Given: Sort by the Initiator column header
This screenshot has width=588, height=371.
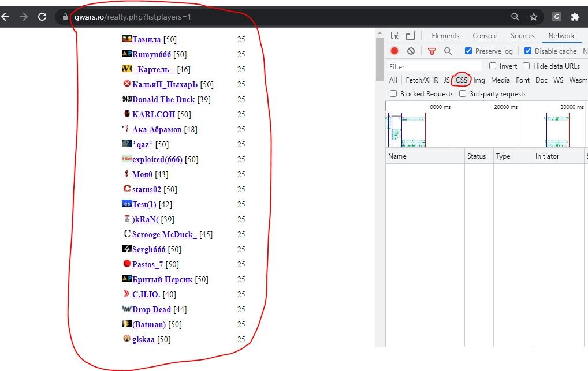Looking at the screenshot, I should click(x=559, y=156).
